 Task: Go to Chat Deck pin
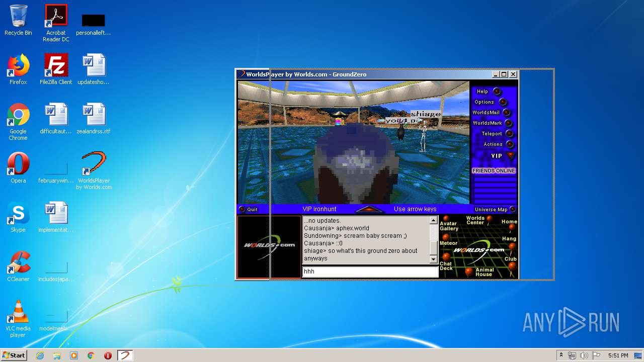pyautogui.click(x=446, y=257)
